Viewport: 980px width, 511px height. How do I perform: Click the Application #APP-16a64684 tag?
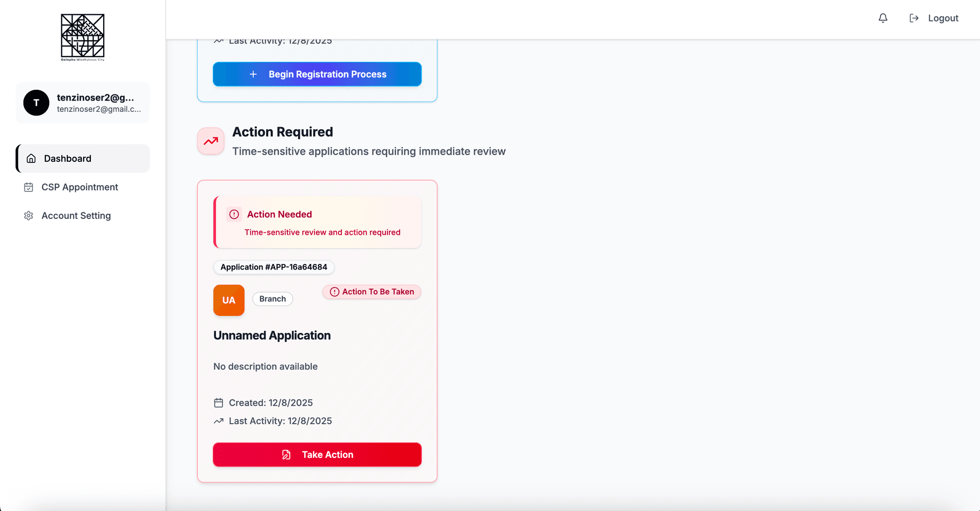click(x=274, y=267)
